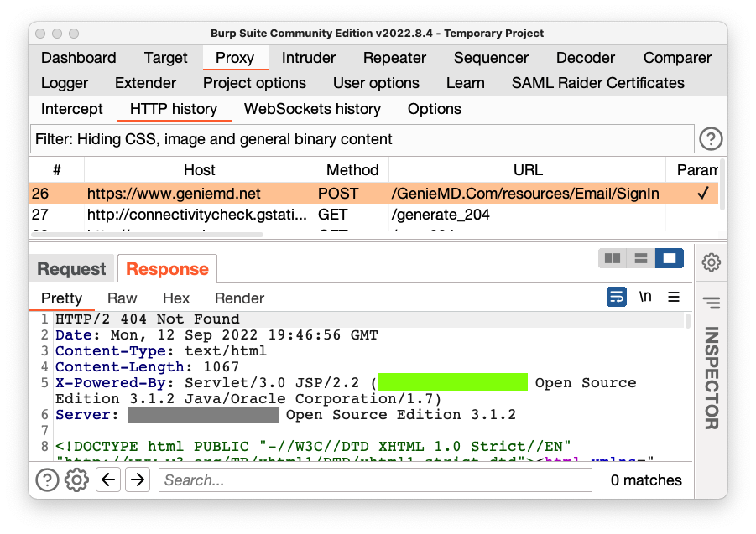Viewport: 756px width, 534px height.
Task: Select the side-by-side split layout icon
Action: 613,259
